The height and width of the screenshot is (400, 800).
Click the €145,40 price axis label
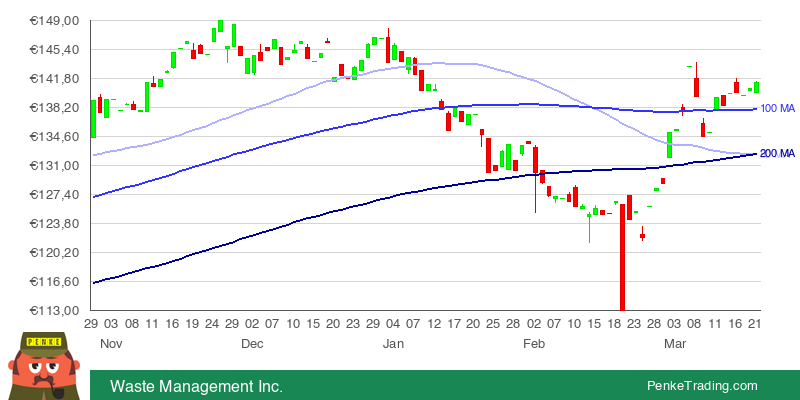click(x=54, y=50)
